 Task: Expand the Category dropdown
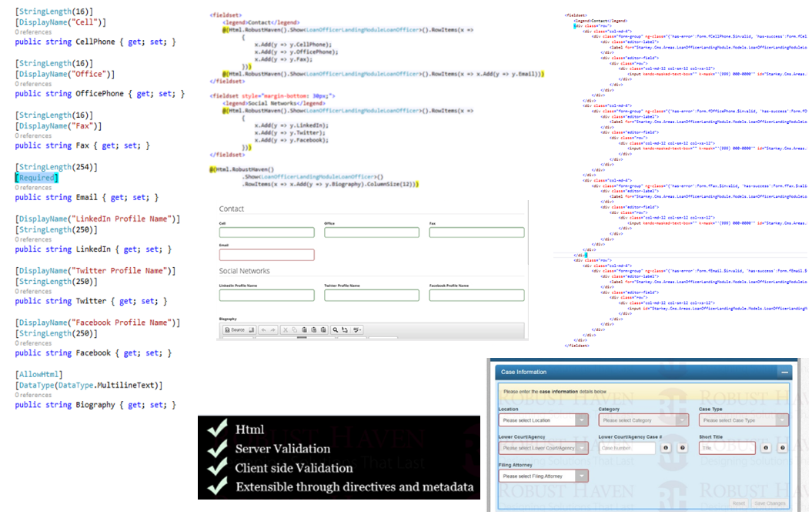tap(643, 420)
